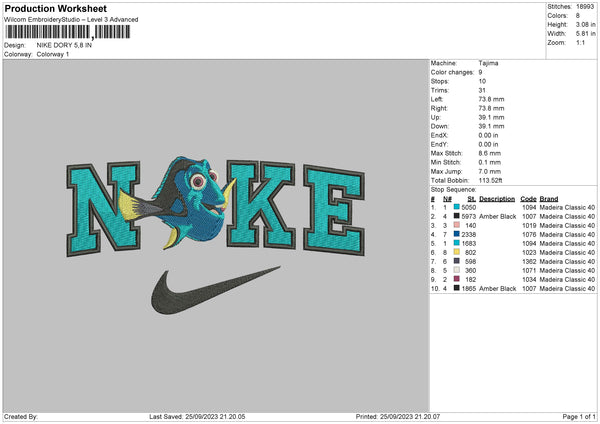Screen dimensions: 600x424
Task: Click the Total Bobbin value '113.52ft'
Action: (x=490, y=180)
